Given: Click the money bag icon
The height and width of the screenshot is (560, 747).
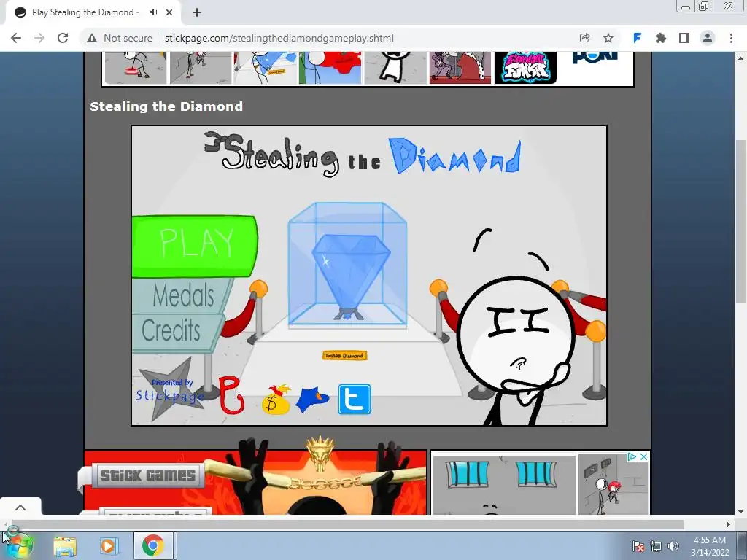Looking at the screenshot, I should (276, 400).
